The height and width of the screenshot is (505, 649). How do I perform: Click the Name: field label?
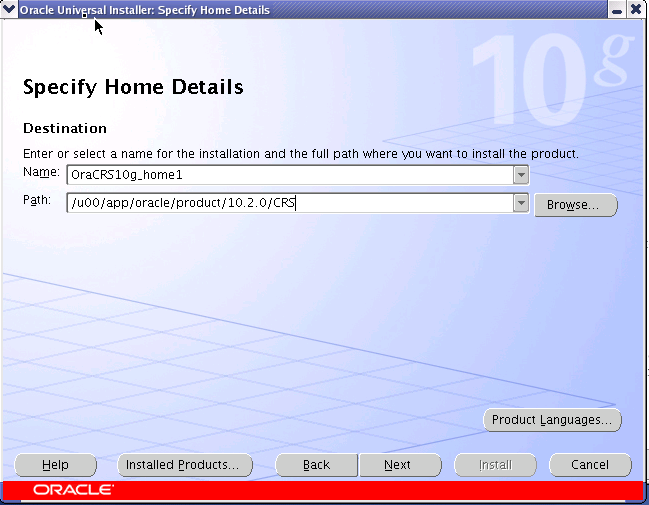coord(41,172)
